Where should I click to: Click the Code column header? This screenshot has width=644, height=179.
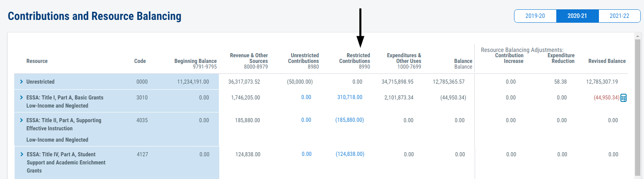[x=140, y=61]
